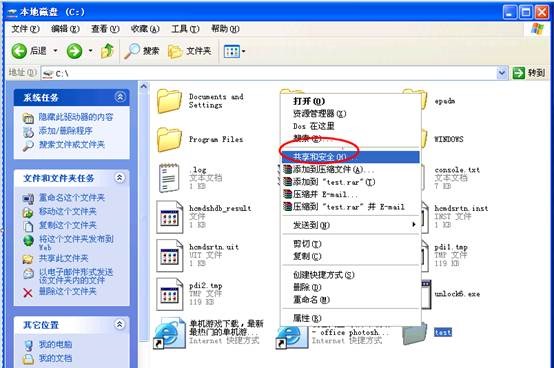This screenshot has width=554, height=368.
Task: Collapse the System Tasks (系统任务) panel
Action: coord(120,97)
